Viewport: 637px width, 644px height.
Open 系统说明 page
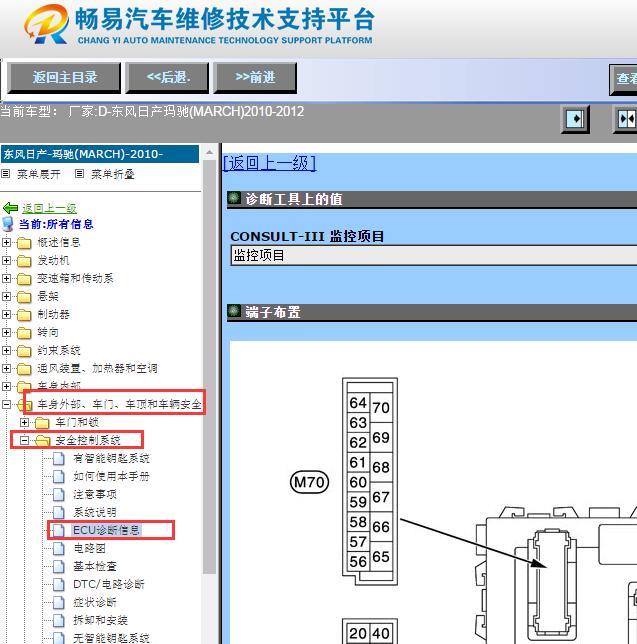(95, 512)
